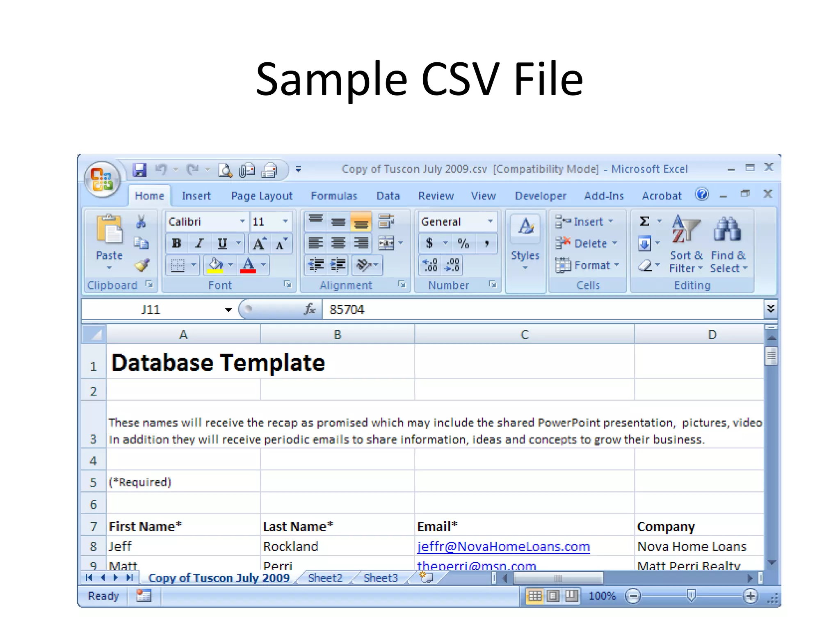Click the Quick Print printer icon
The width and height of the screenshot is (840, 630).
tap(269, 170)
